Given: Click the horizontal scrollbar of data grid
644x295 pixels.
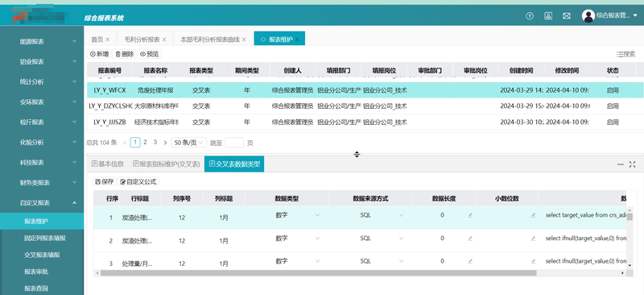Looking at the screenshot, I should pos(318,272).
